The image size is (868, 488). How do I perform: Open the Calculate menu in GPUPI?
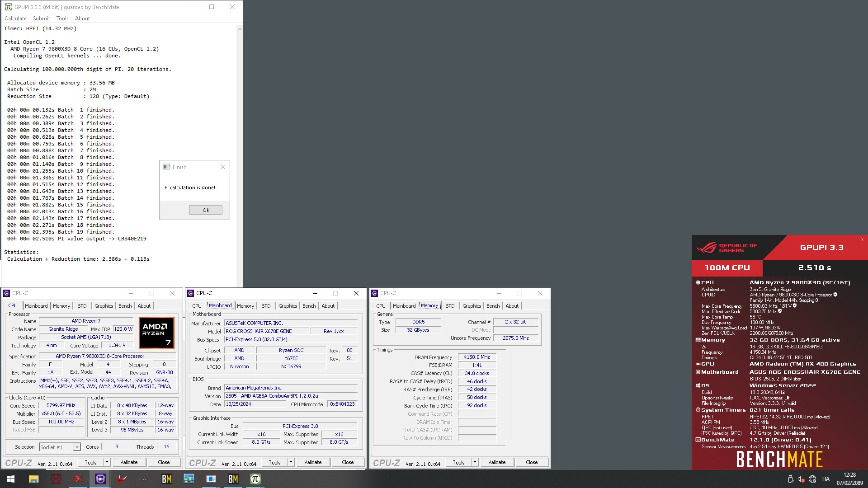[15, 19]
